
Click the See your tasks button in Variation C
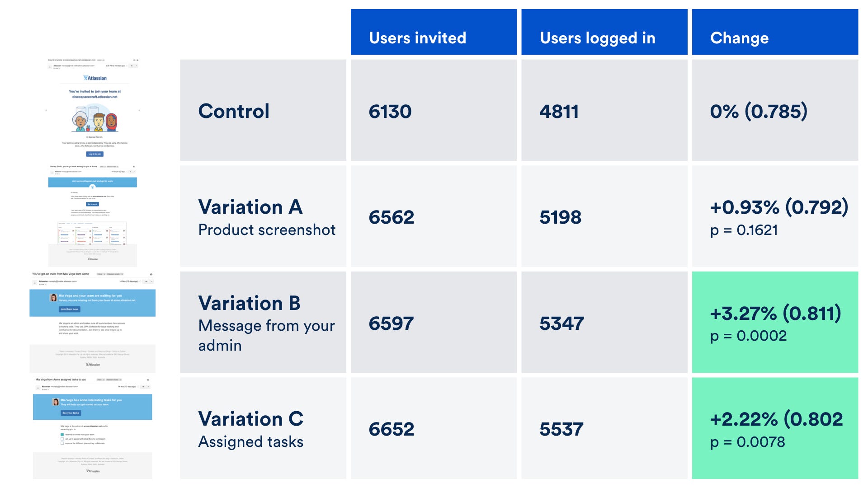(x=71, y=413)
